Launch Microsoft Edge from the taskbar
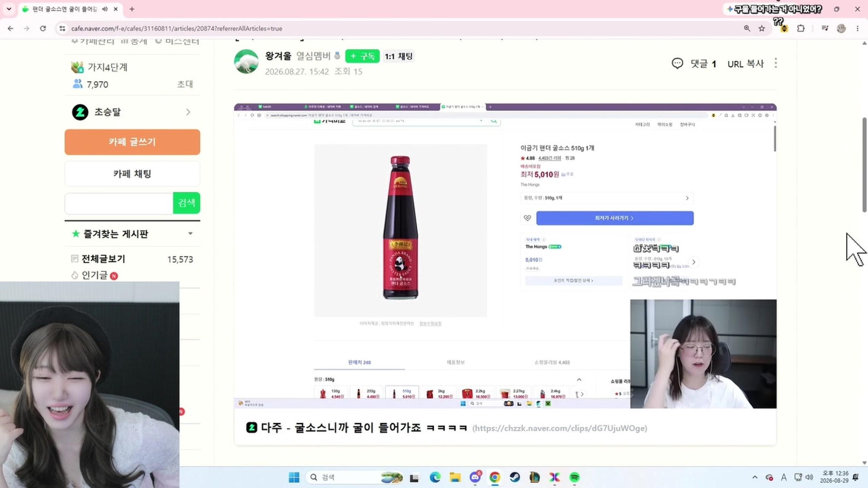Image resolution: width=868 pixels, height=488 pixels. (x=435, y=477)
